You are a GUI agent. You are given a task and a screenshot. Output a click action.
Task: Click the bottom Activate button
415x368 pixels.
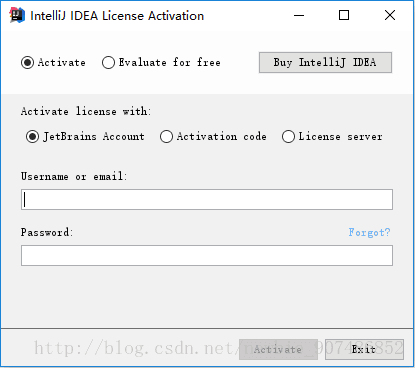(278, 349)
